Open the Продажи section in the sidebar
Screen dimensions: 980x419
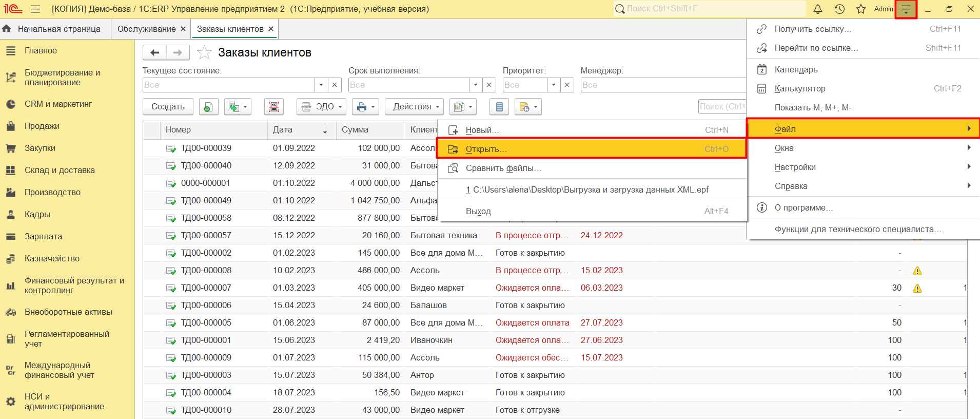67,126
